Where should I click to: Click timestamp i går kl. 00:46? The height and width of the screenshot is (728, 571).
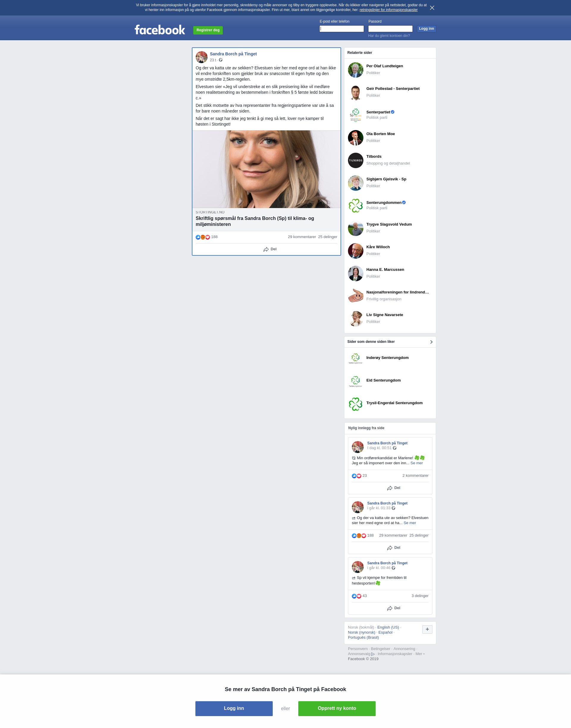coord(379,568)
